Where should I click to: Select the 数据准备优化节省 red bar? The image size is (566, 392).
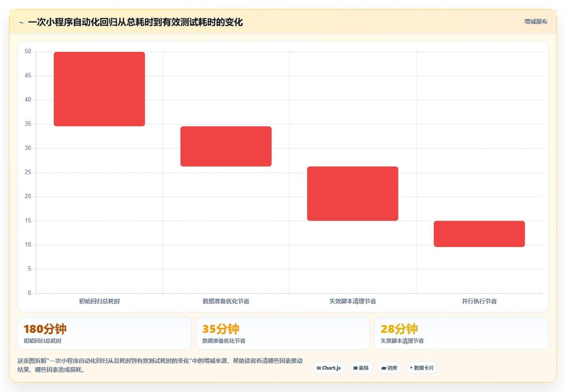226,146
